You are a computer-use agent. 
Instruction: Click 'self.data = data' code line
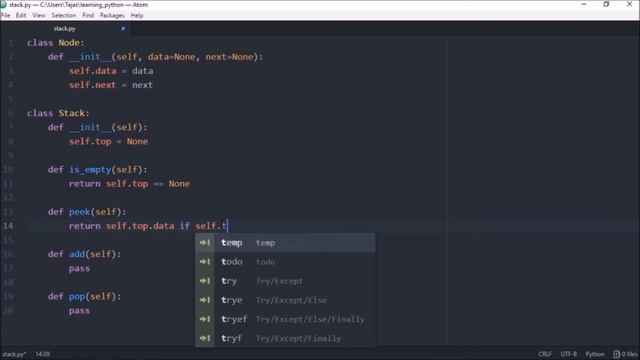(x=111, y=71)
